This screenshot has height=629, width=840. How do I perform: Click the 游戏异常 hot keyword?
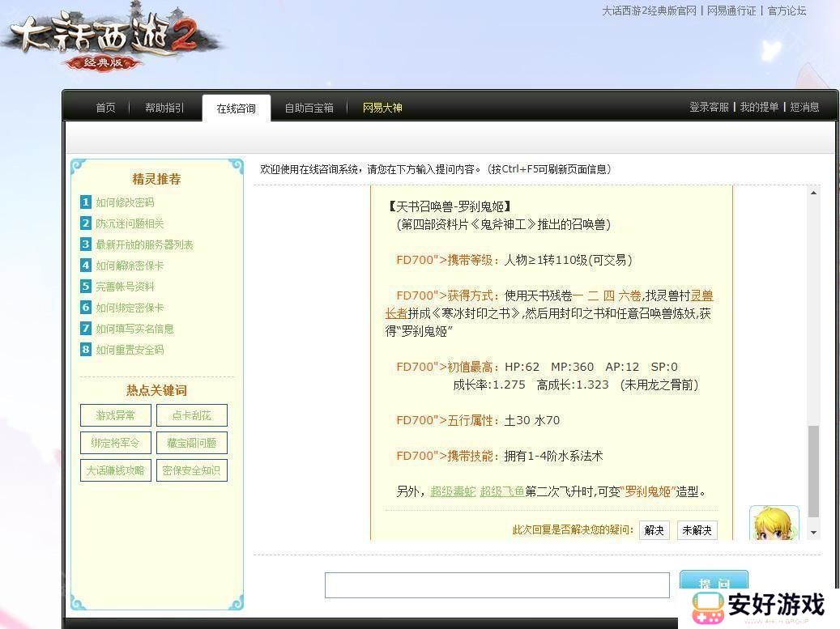tap(115, 415)
